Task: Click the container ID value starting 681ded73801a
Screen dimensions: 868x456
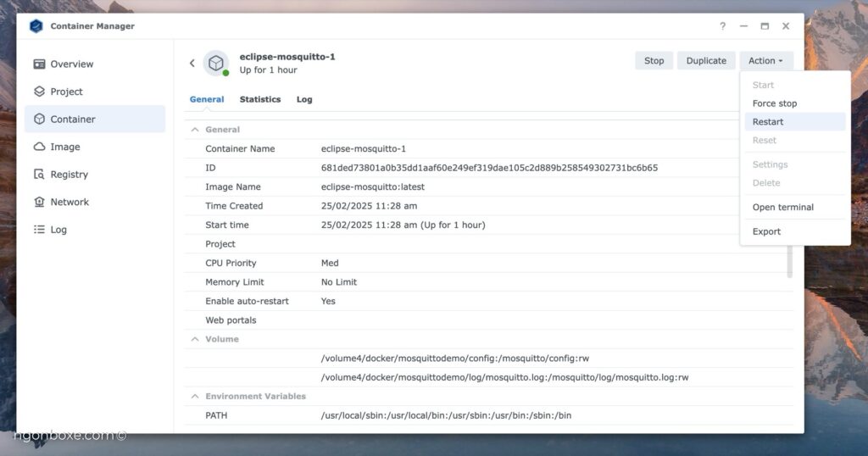Action: point(489,168)
